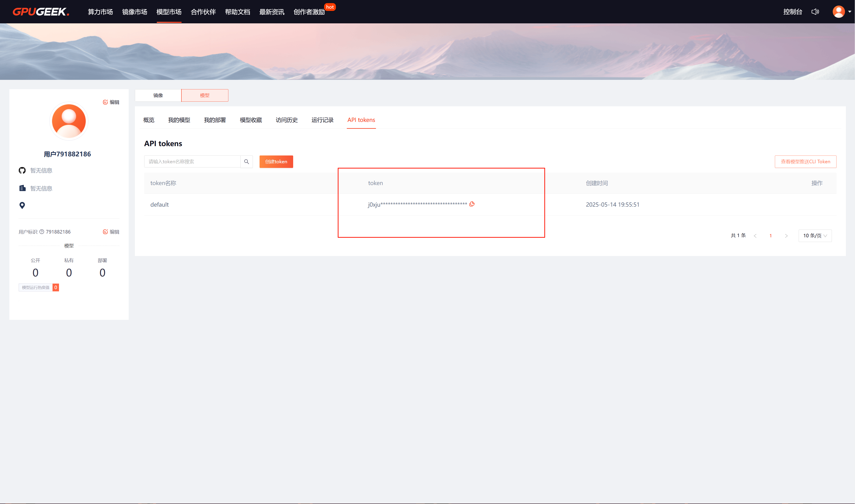
Task: Copy the default token with copy icon
Action: [472, 204]
